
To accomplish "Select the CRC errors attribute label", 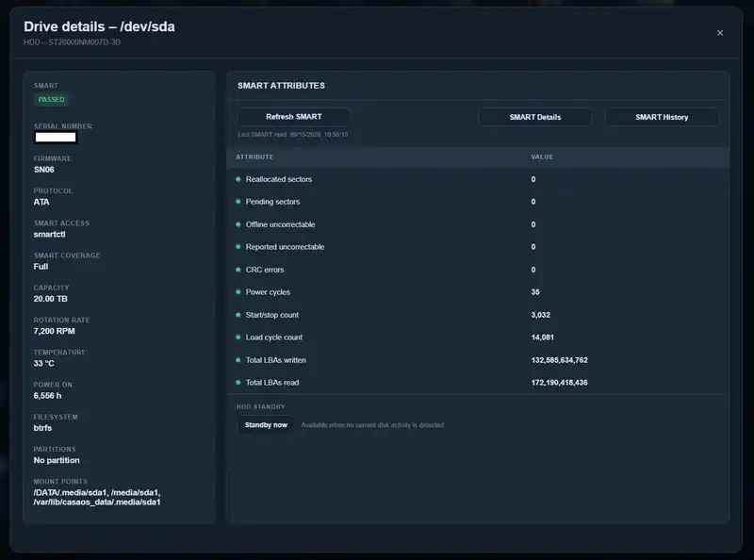I will pyautogui.click(x=265, y=270).
